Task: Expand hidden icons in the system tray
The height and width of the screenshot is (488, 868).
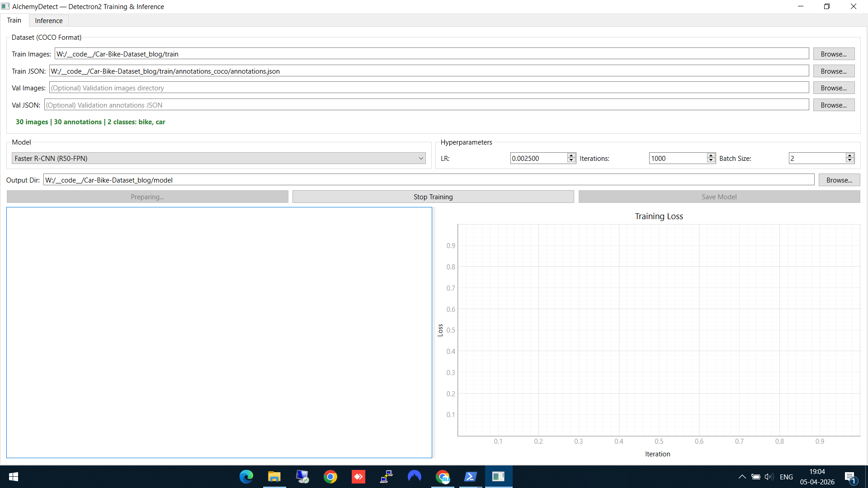Action: [x=741, y=477]
